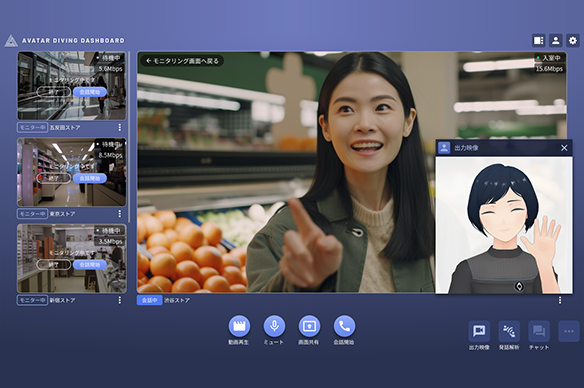
Task: Select the 五反田ストア label
Action: pos(65,127)
